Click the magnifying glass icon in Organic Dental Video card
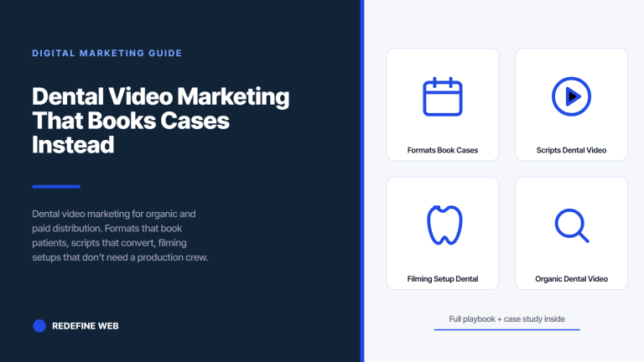Image resolution: width=644 pixels, height=362 pixels. tap(572, 225)
